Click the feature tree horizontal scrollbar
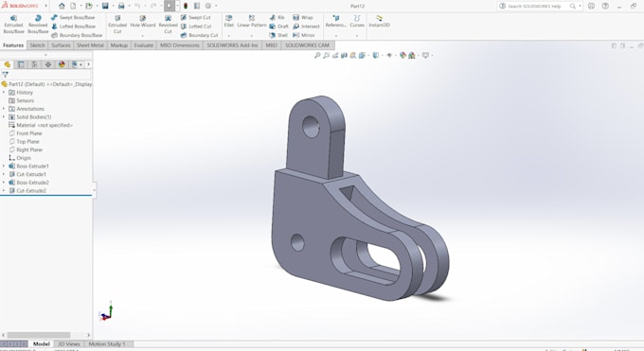 [x=39, y=335]
